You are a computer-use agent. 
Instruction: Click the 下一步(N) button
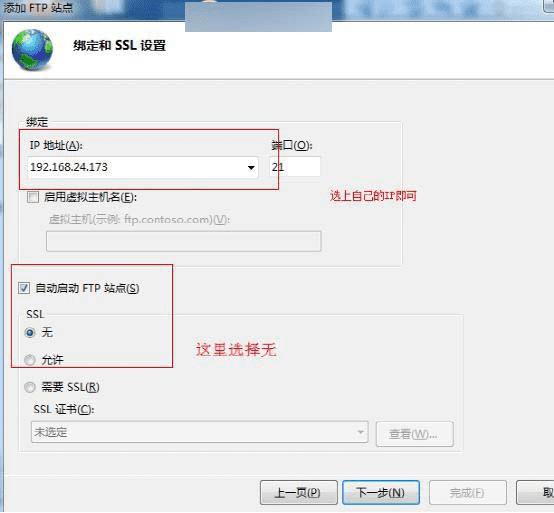(x=381, y=493)
